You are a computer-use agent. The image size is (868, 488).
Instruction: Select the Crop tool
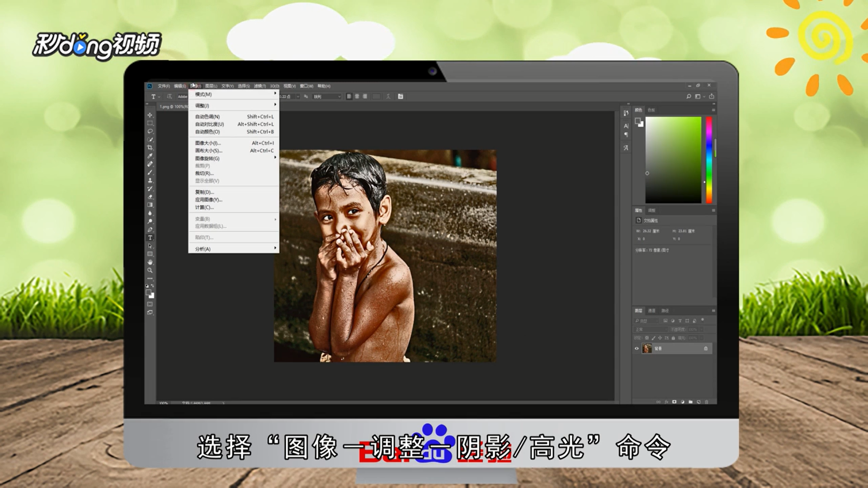(x=150, y=148)
